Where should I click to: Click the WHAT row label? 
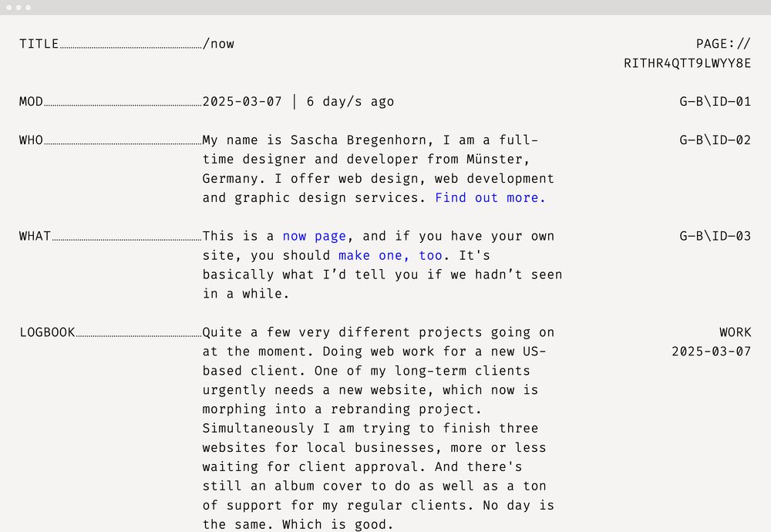35,237
